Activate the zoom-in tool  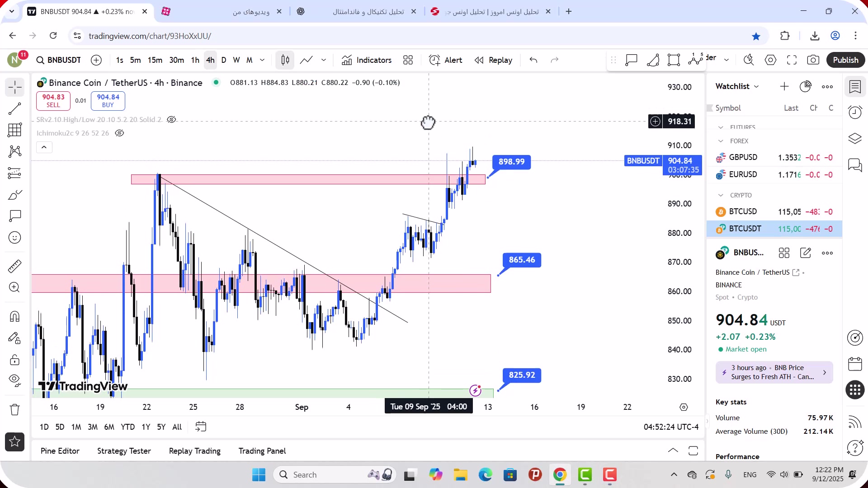pos(14,287)
